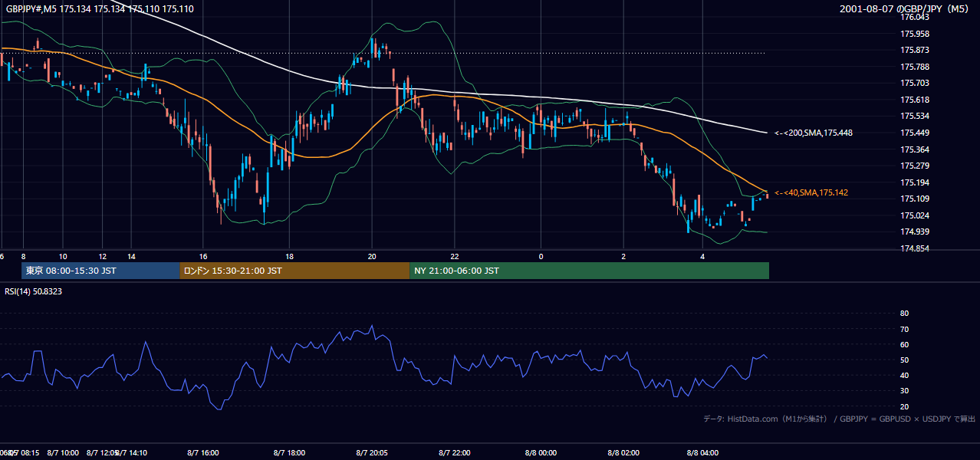Click the 8/8 04:00 date label

click(x=702, y=453)
